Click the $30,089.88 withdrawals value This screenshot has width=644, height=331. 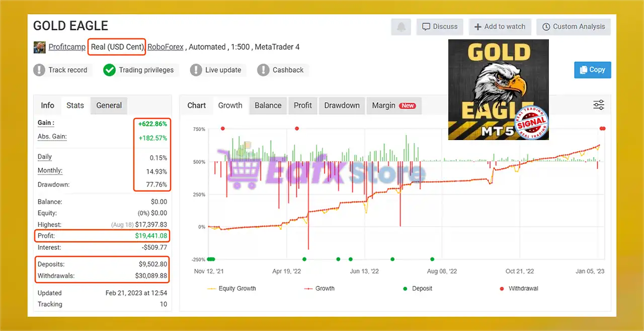[151, 276]
